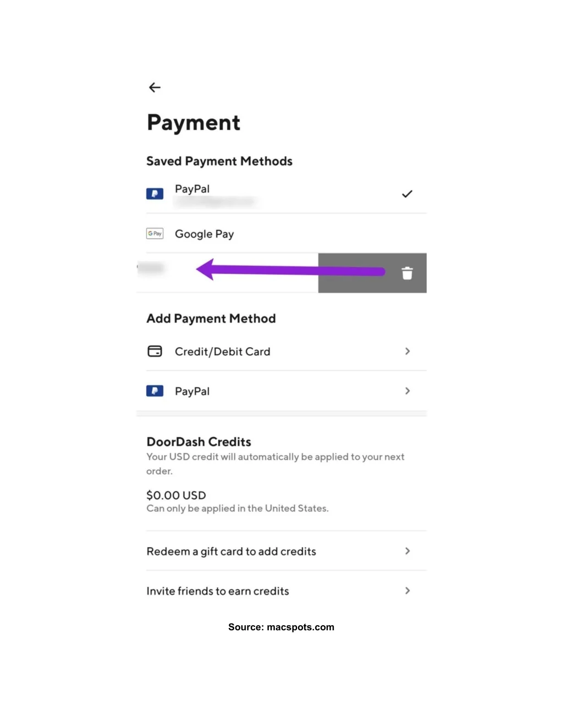
Task: Tap the back arrow icon
Action: click(x=155, y=87)
